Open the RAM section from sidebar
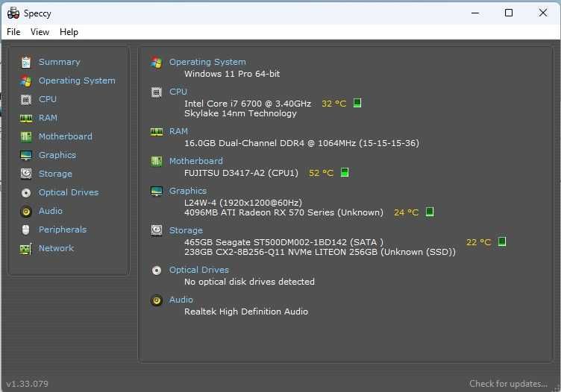This screenshot has width=561, height=392. pos(48,118)
